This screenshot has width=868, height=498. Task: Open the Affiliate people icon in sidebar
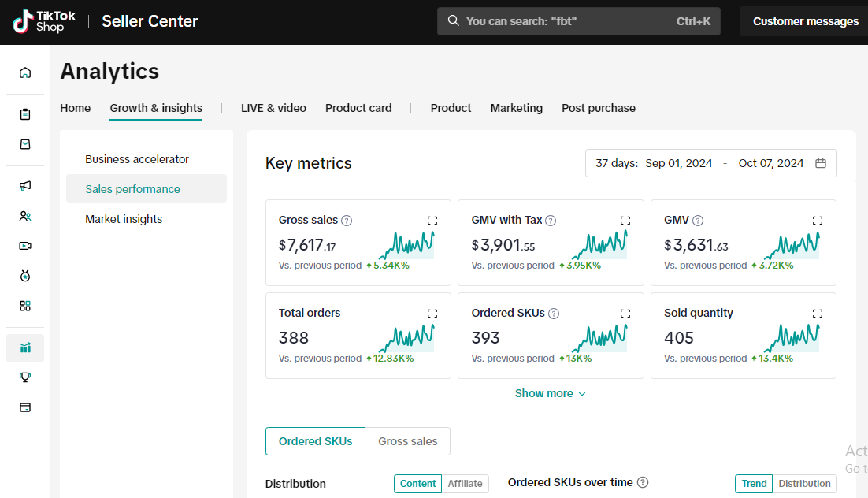point(25,216)
